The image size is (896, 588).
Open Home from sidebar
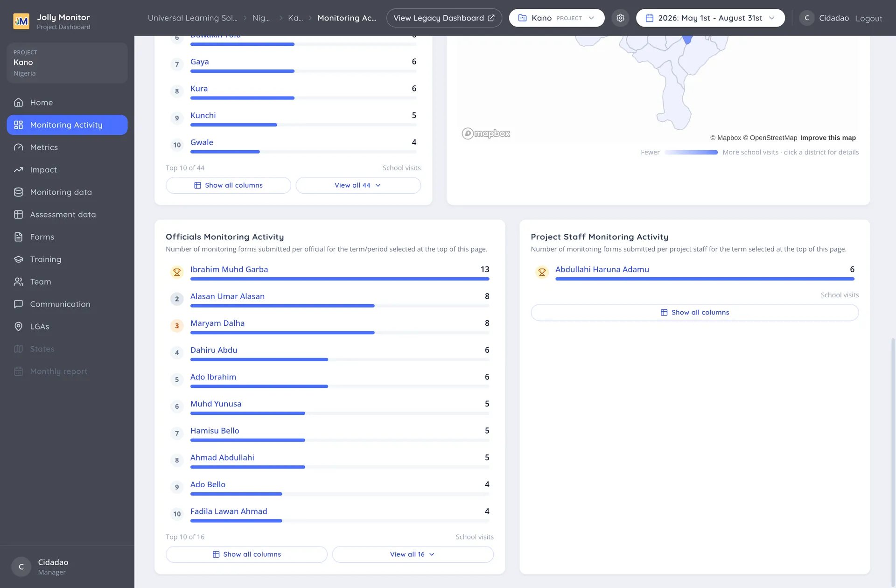(x=67, y=102)
